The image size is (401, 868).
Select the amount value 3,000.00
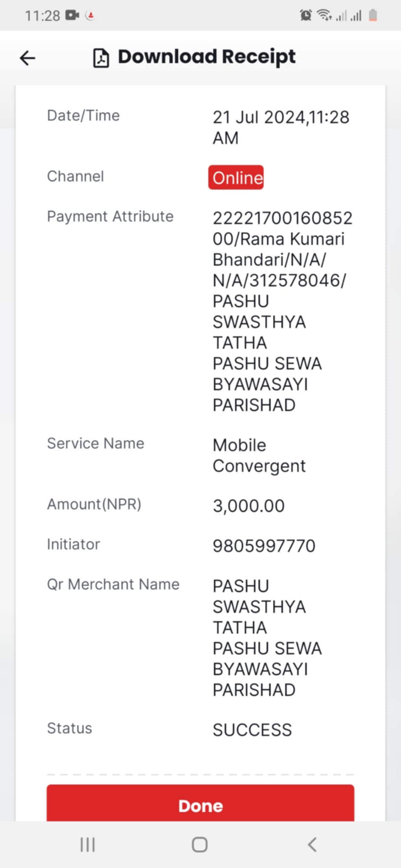(x=249, y=506)
